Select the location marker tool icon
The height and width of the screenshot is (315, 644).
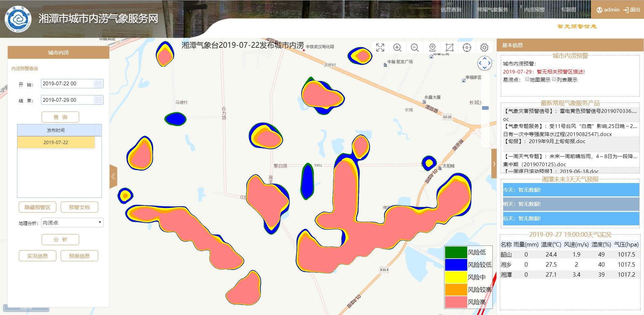point(432,48)
